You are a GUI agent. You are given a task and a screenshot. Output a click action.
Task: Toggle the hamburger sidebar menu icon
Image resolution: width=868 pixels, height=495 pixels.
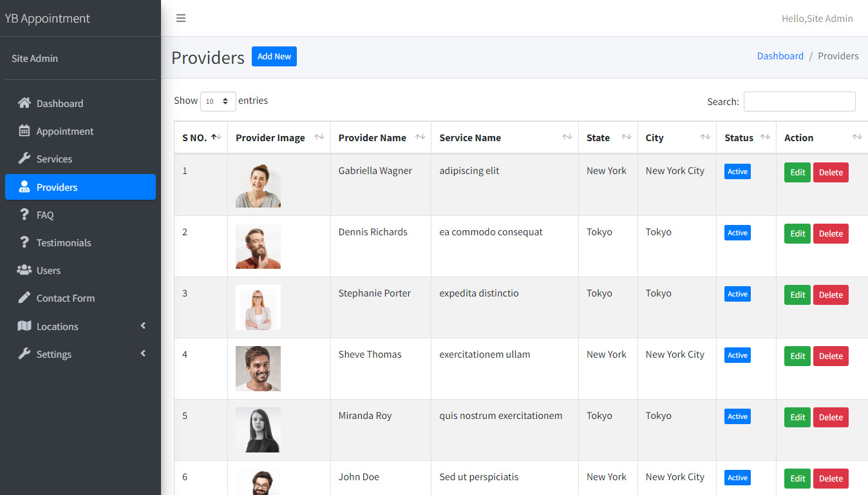(181, 18)
